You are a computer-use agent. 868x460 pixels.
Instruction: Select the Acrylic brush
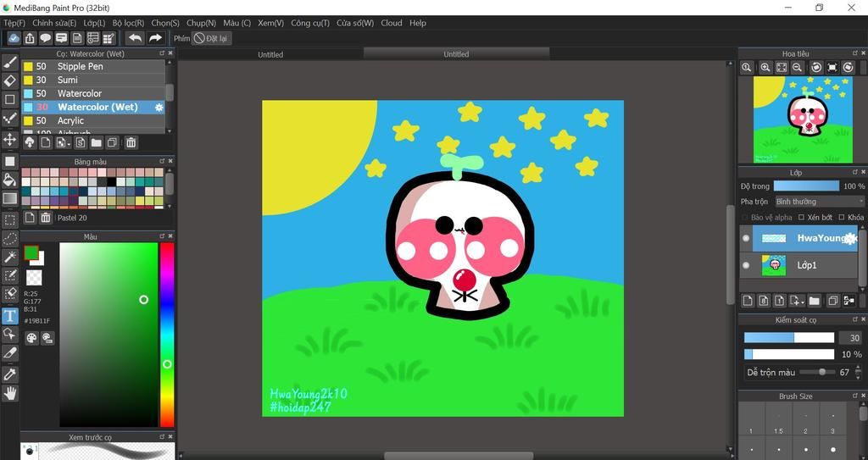(x=93, y=120)
